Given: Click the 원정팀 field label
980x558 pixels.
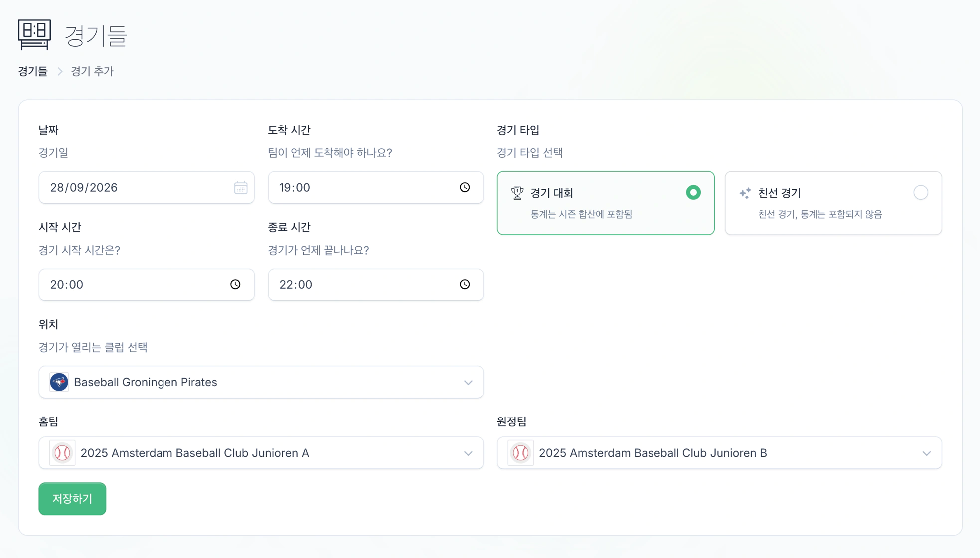Looking at the screenshot, I should pos(512,421).
